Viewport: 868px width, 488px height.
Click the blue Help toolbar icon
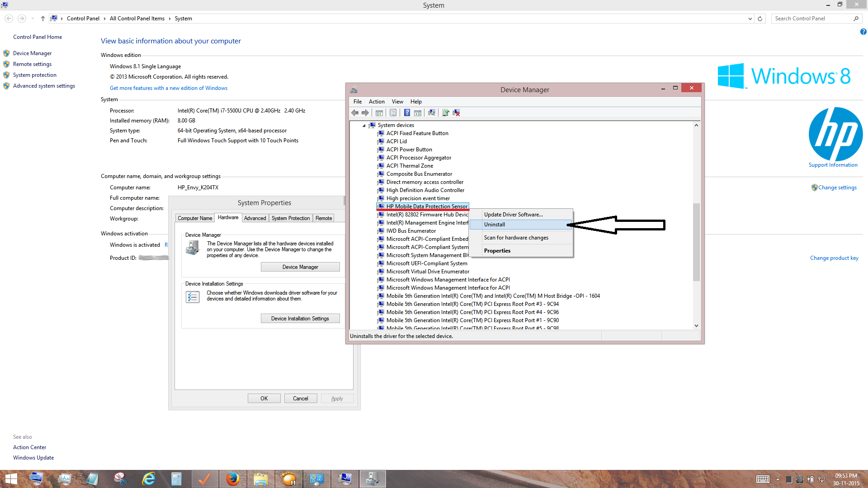(407, 113)
